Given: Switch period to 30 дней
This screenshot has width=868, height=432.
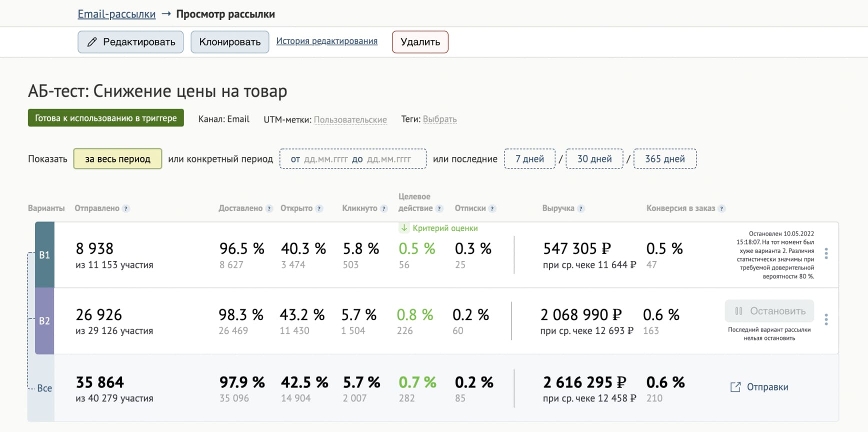Looking at the screenshot, I should click(x=594, y=159).
